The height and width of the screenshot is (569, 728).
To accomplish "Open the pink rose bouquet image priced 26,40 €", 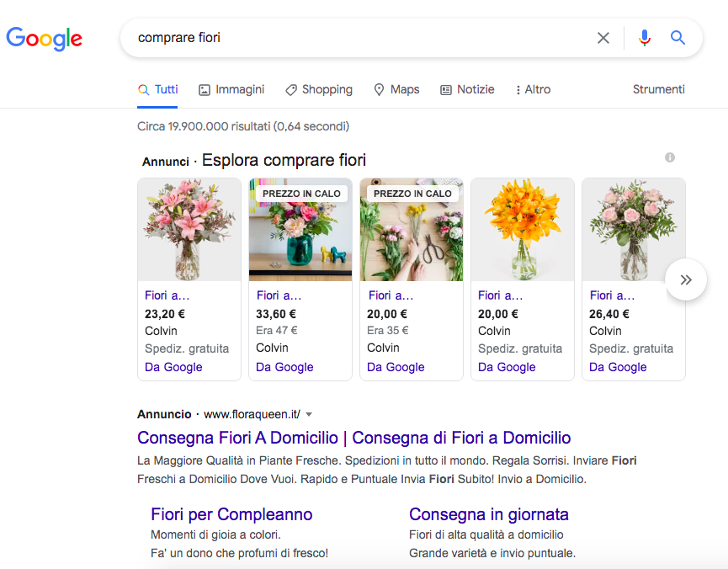I will click(634, 230).
